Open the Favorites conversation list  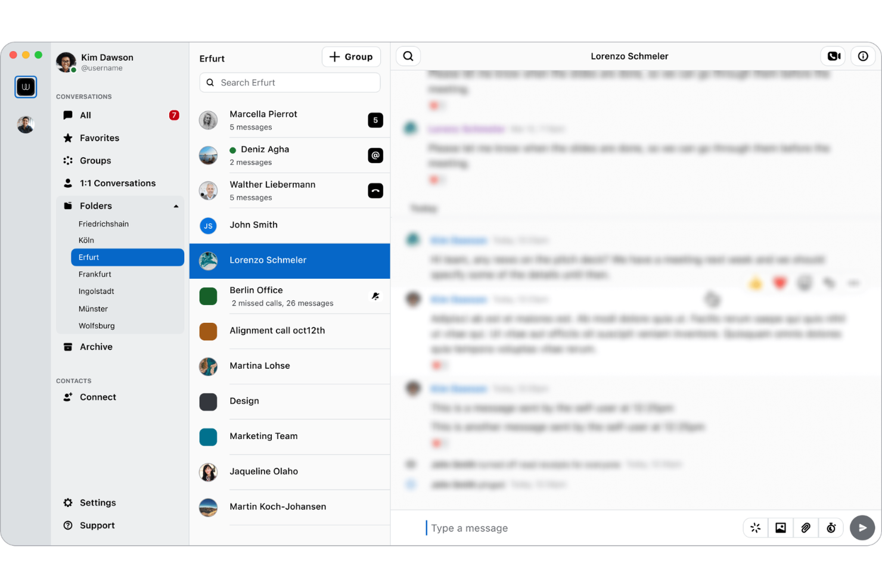99,138
